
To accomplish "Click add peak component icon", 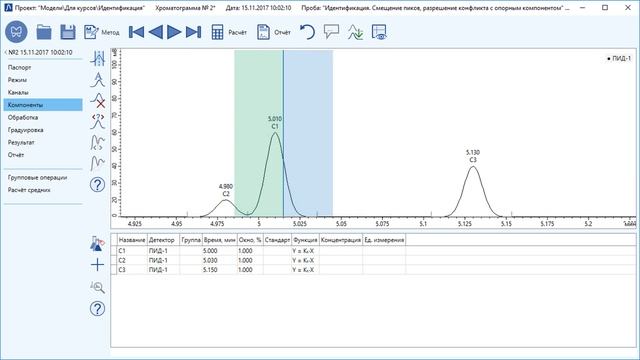I will 98,80.
